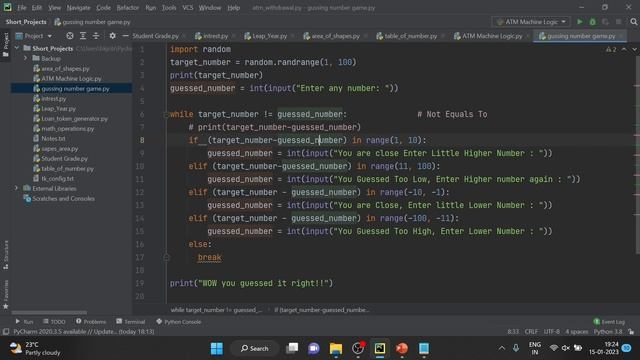Screen dimensions: 640x360
Task: Fold the while loop with gutter fold marker
Action: pyautogui.click(x=166, y=115)
